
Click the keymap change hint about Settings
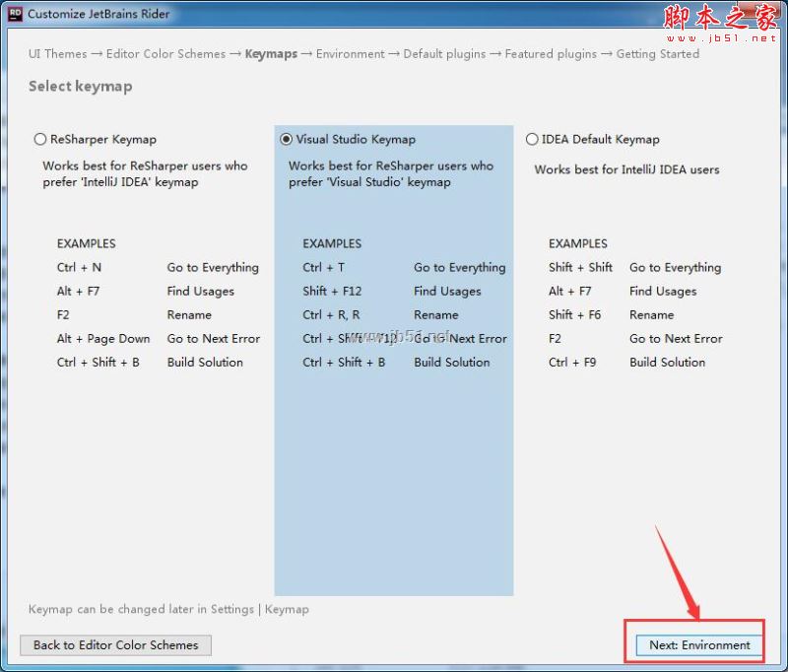[168, 609]
